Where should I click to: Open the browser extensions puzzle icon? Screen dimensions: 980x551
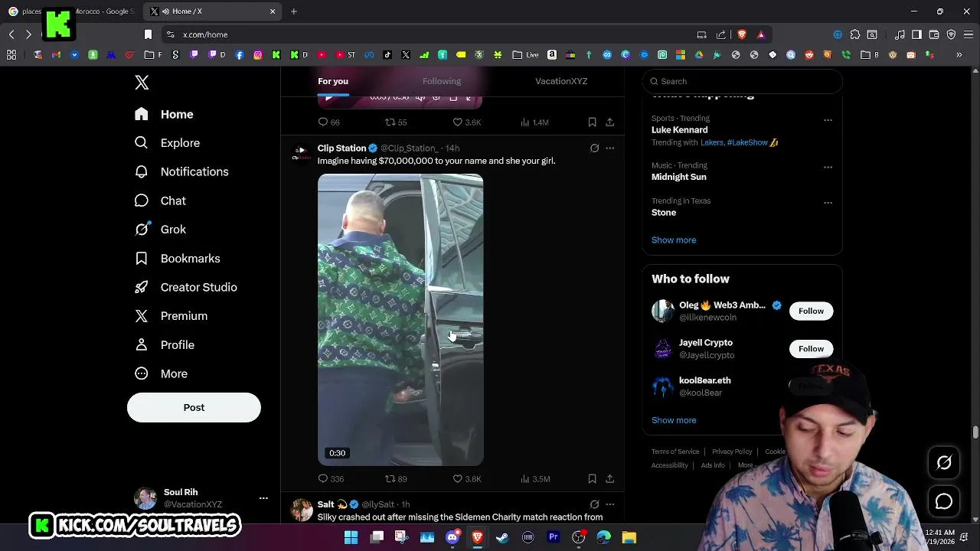pos(855,34)
